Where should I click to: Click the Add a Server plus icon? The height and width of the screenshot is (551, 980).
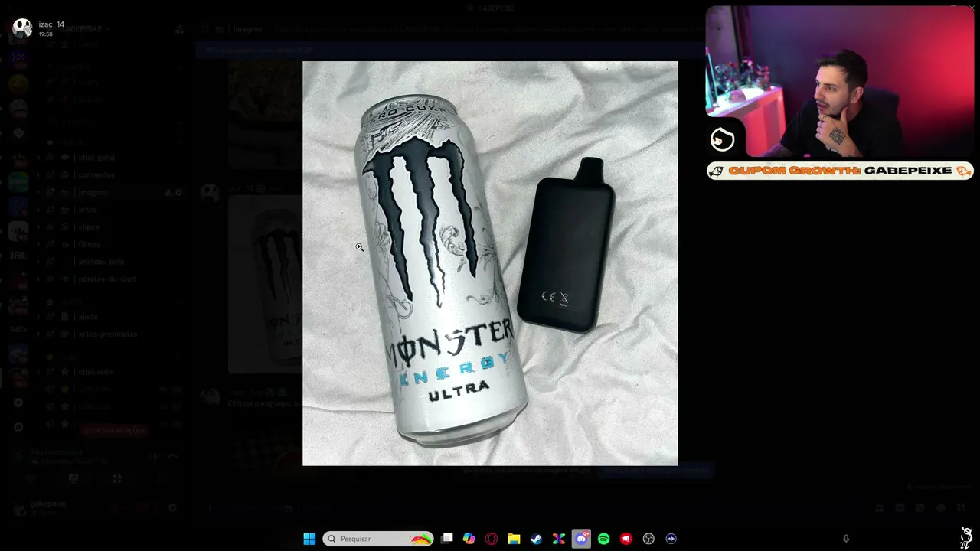pos(18,403)
